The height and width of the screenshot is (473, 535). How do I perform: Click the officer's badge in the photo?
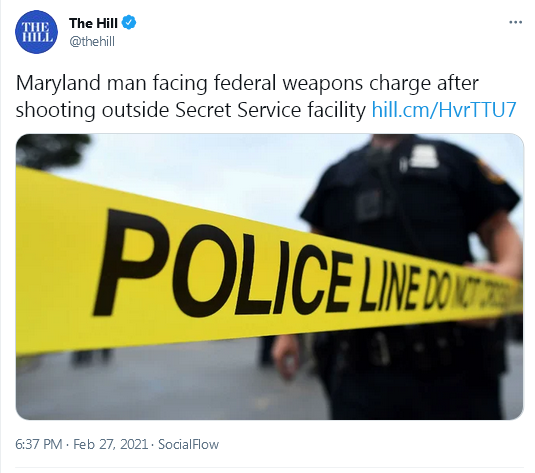coord(424,157)
